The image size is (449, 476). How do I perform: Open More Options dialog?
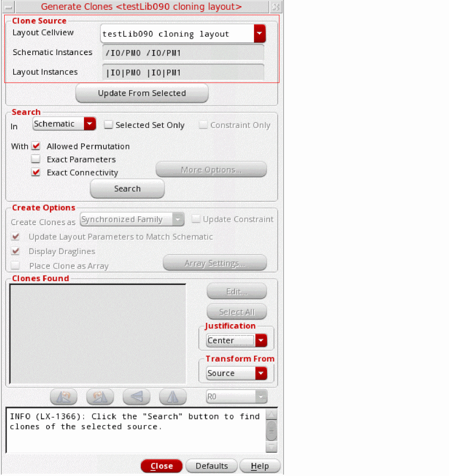[x=211, y=170]
